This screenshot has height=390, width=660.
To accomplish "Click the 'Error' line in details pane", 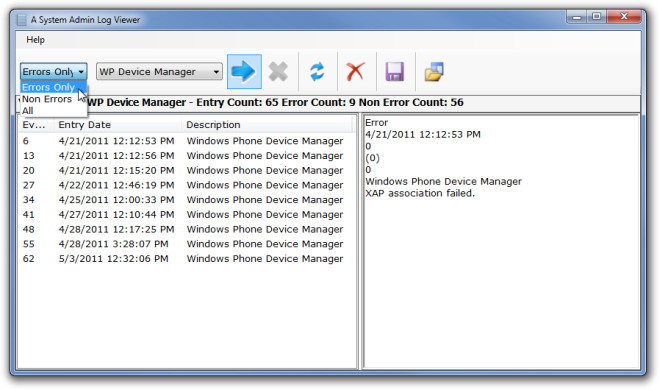I will pyautogui.click(x=376, y=122).
